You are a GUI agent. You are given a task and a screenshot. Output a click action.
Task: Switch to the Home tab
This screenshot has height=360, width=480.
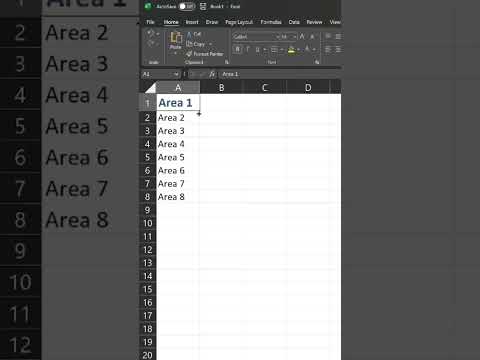[x=171, y=22]
